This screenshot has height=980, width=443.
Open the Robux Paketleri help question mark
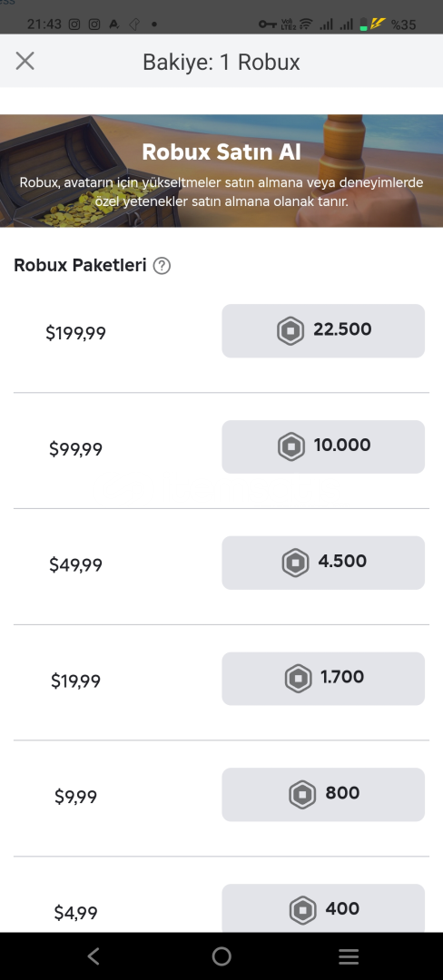pyautogui.click(x=162, y=266)
